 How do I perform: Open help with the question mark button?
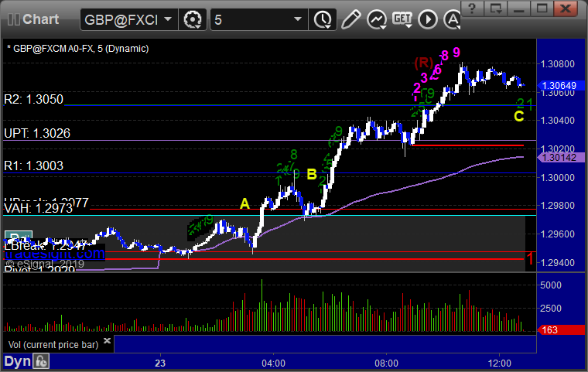pyautogui.click(x=472, y=9)
